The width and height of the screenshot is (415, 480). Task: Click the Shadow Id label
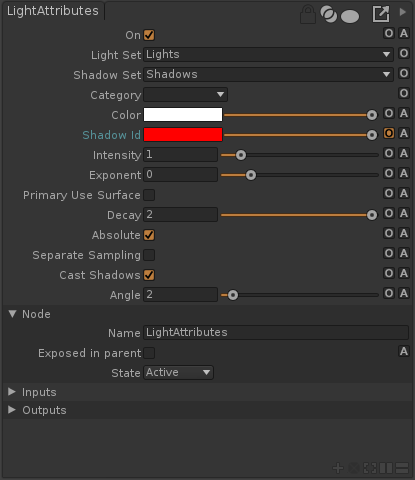pos(111,135)
